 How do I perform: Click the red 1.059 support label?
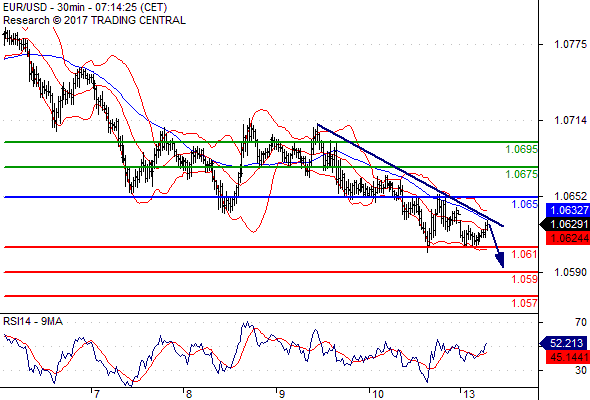click(x=525, y=279)
